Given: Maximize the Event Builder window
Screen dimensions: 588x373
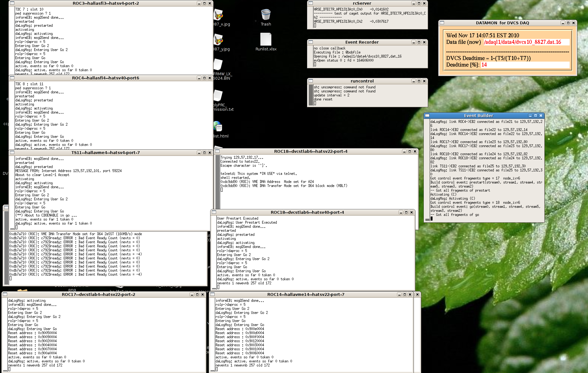Looking at the screenshot, I should tap(535, 115).
